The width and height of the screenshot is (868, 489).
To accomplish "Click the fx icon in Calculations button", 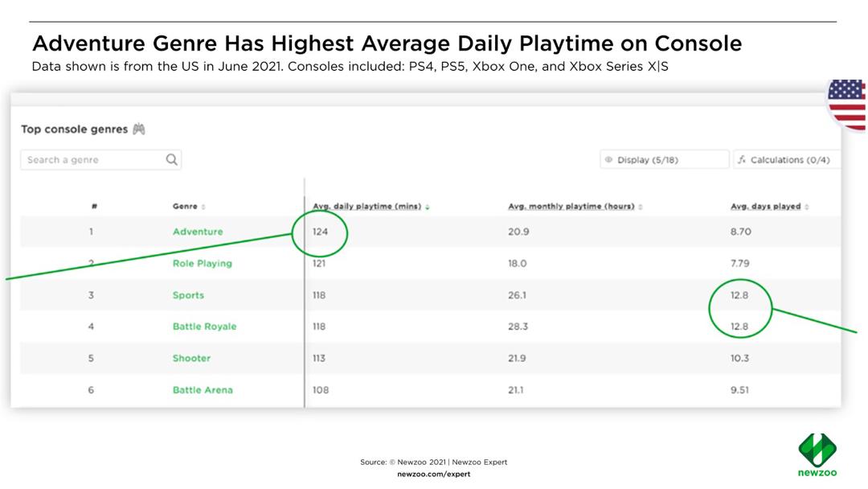I will [742, 159].
